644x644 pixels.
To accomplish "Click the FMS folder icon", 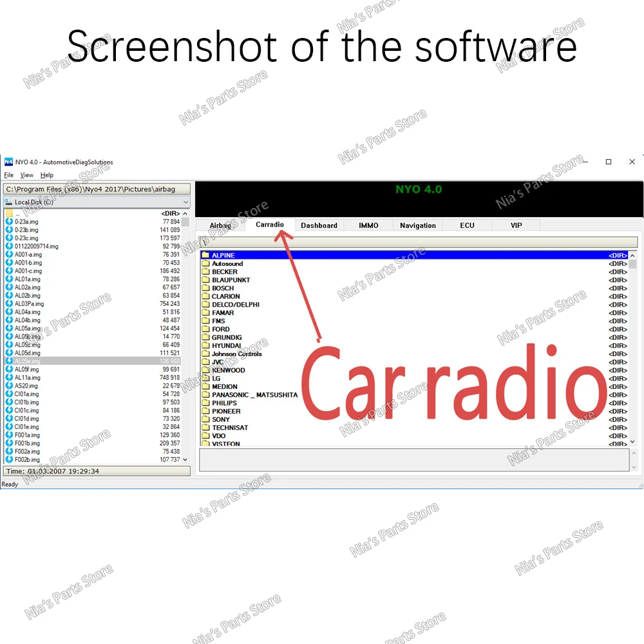I will [206, 321].
